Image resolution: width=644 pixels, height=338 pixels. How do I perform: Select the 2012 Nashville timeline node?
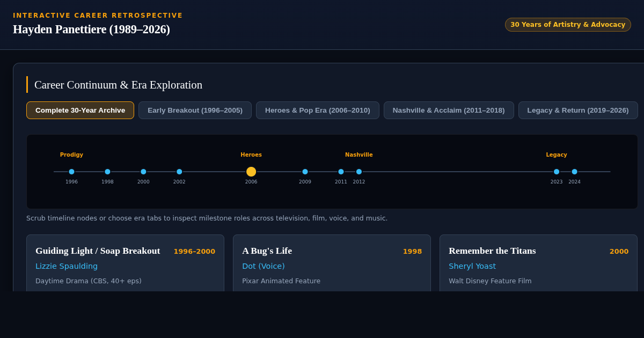coord(359,172)
